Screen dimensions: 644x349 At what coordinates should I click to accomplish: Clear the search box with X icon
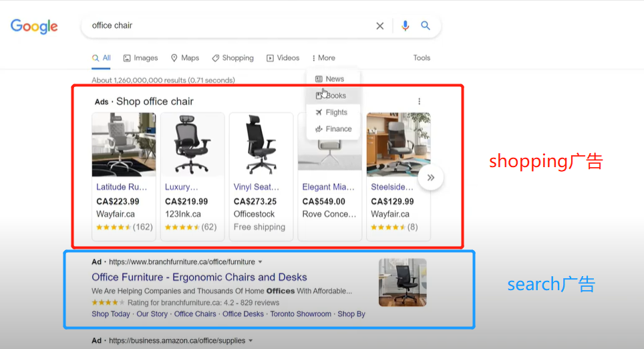(379, 26)
